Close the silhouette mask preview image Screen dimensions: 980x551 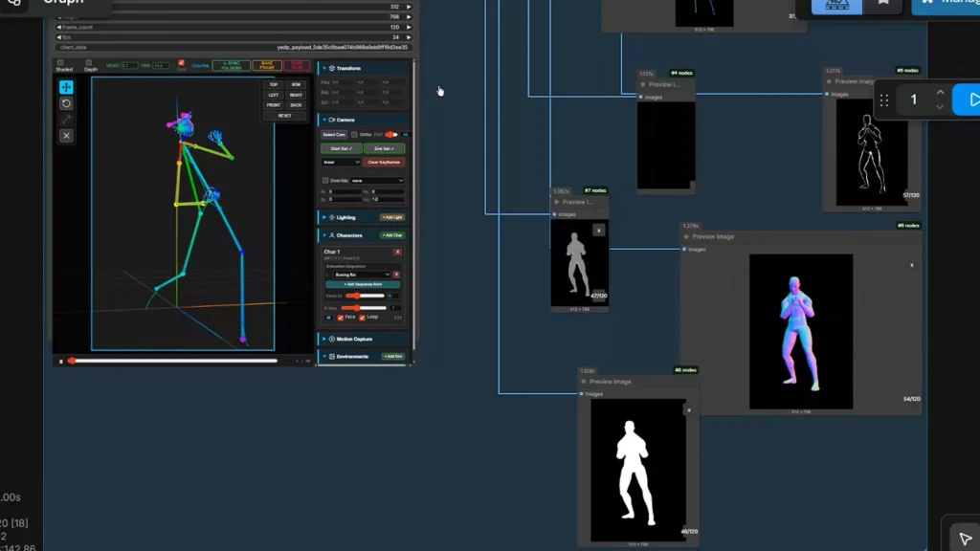[689, 410]
